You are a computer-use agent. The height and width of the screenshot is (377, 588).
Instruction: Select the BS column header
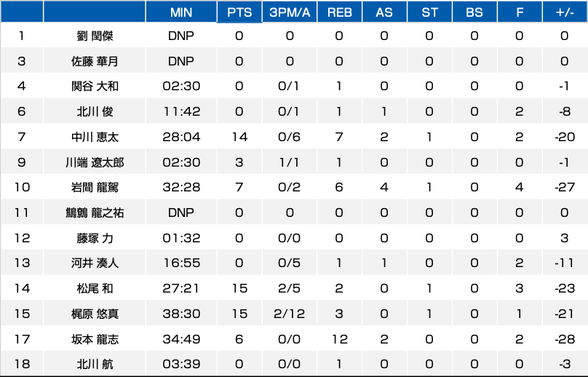point(474,12)
